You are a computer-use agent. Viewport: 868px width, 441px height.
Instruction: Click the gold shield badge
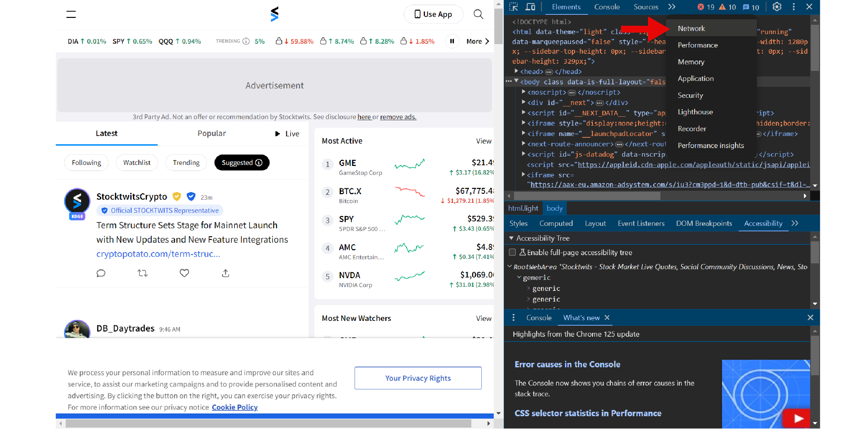click(x=177, y=197)
